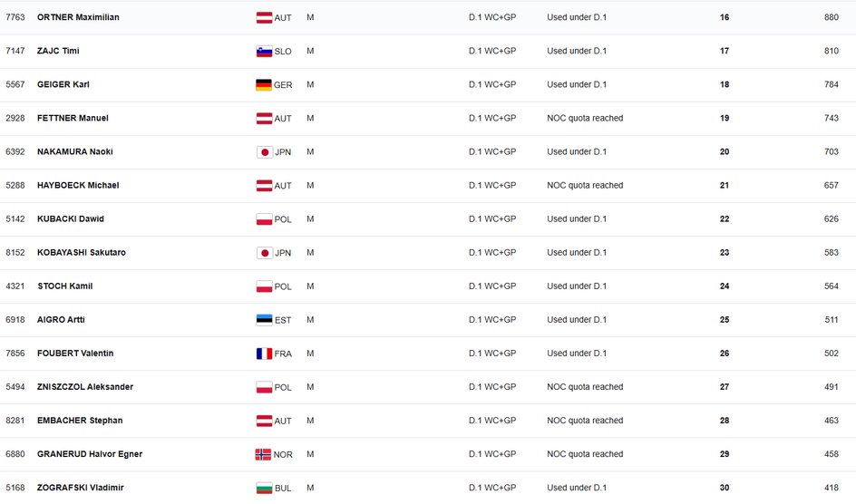Screen dimensions: 856x504
Task: Open KOBAYASHI Sakutaro's profile
Action: [x=81, y=253]
